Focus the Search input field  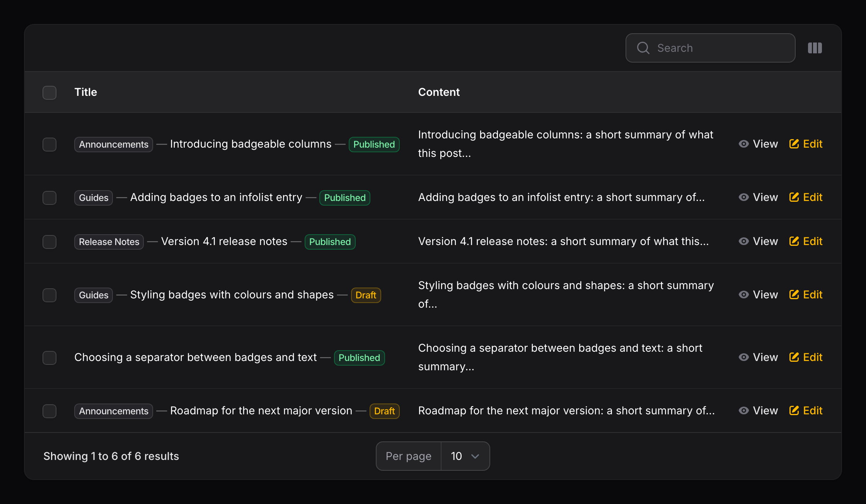pos(710,48)
